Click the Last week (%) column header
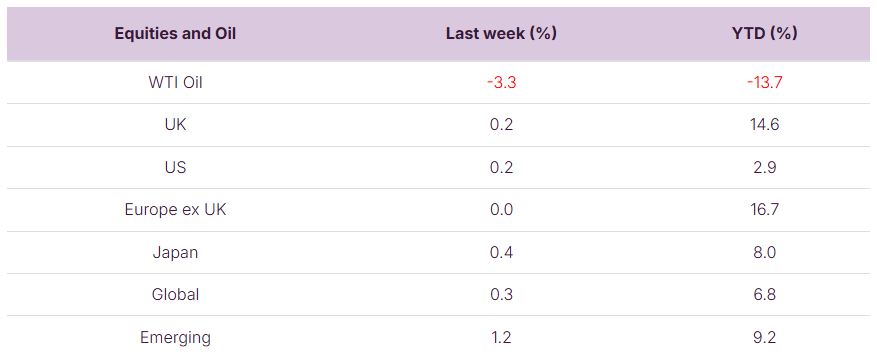The height and width of the screenshot is (360, 877). [501, 34]
